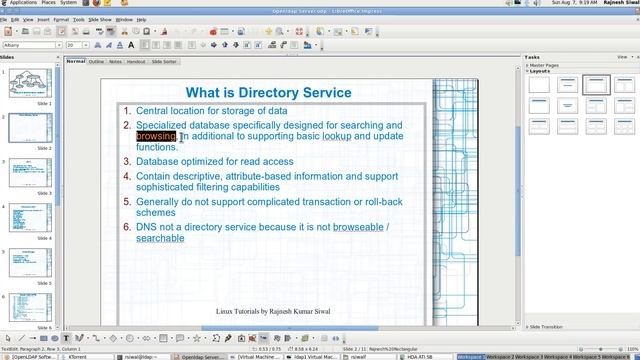Image resolution: width=640 pixels, height=360 pixels.
Task: Open the New document dropdown arrow
Action: coord(17,31)
